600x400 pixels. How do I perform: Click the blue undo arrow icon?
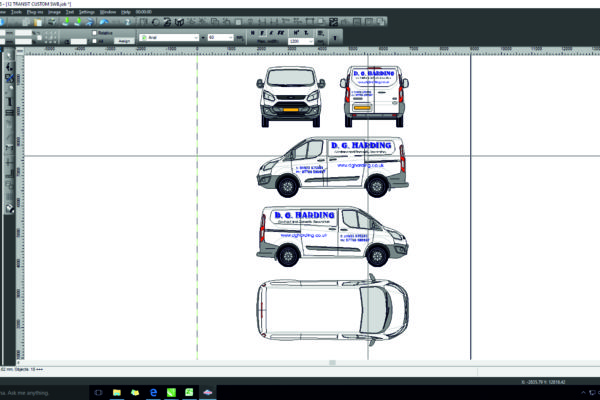tap(104, 22)
